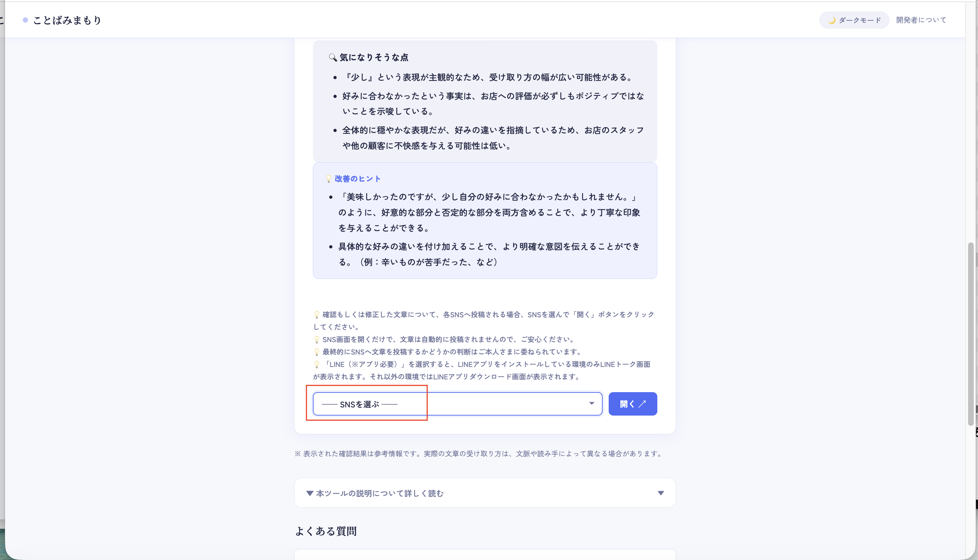The width and height of the screenshot is (978, 560).
Task: Click the moon icon in dark mode button
Action: click(x=831, y=20)
